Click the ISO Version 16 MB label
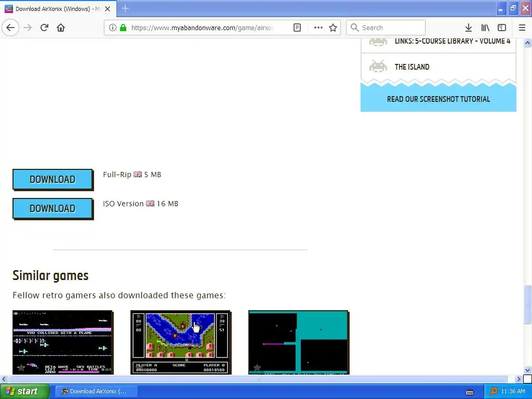Image resolution: width=532 pixels, height=399 pixels. 140,204
